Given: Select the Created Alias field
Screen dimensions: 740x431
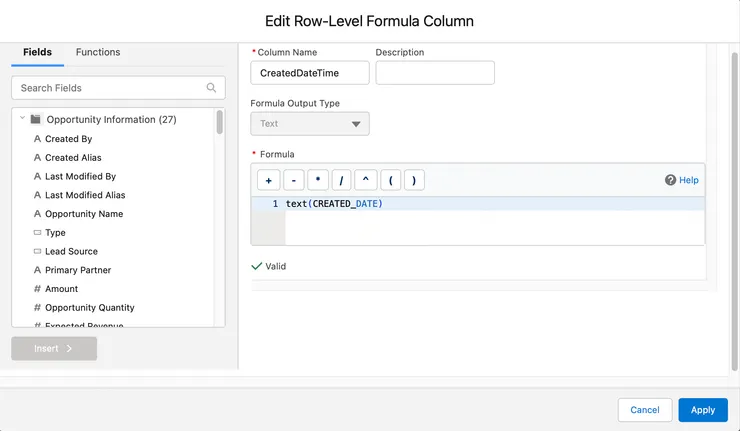Looking at the screenshot, I should (x=73, y=158).
